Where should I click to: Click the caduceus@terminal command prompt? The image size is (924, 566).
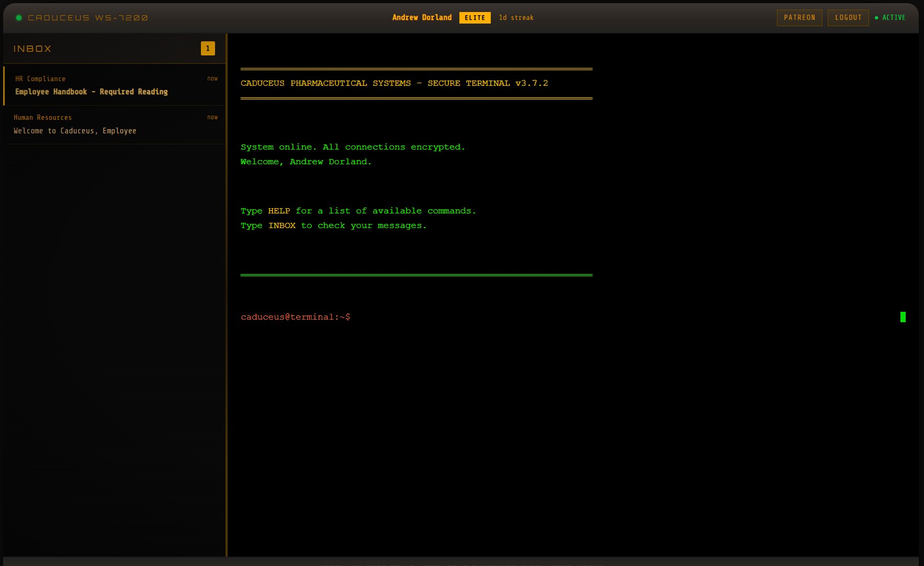(x=296, y=316)
